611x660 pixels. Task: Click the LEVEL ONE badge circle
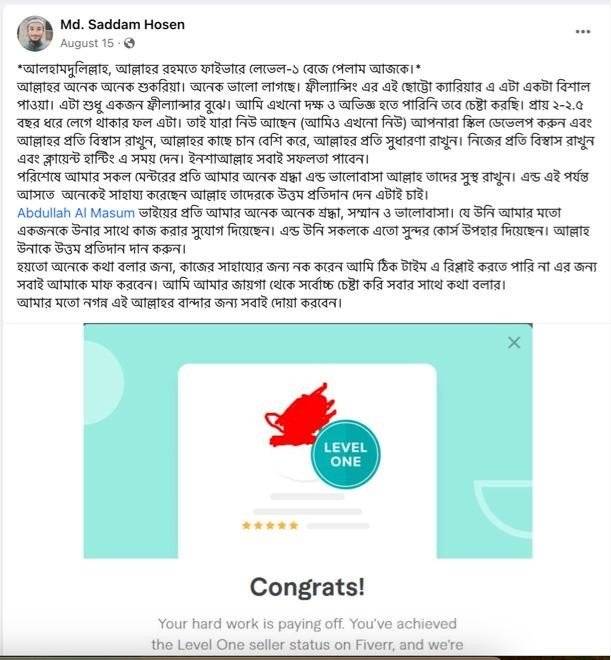[345, 455]
